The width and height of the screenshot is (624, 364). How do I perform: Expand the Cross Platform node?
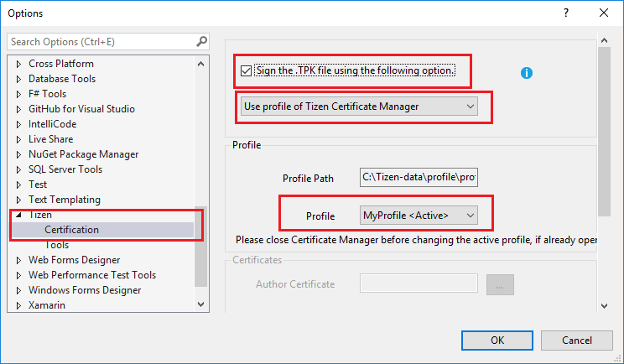click(x=19, y=64)
